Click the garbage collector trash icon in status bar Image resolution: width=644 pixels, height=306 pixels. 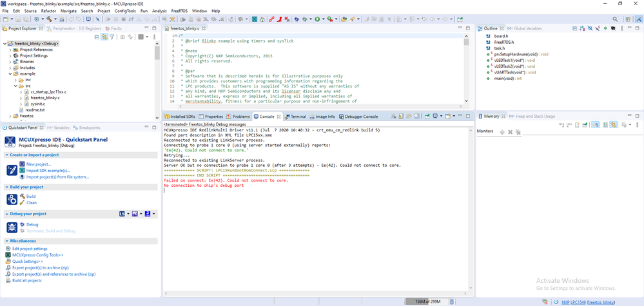coord(452,302)
